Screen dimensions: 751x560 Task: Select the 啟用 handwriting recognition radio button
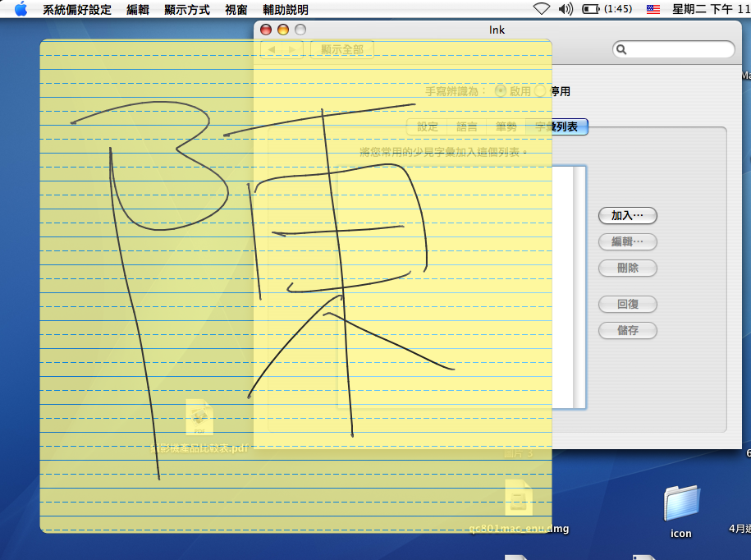tap(500, 91)
